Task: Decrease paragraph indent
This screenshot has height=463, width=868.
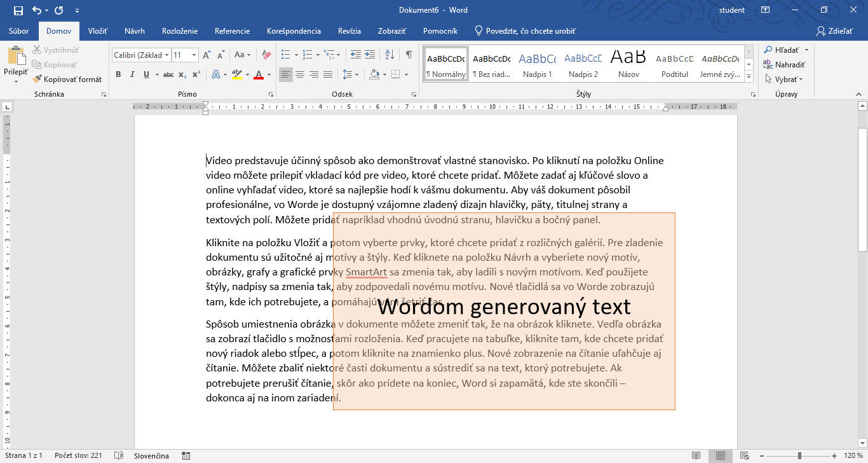Action: point(355,55)
